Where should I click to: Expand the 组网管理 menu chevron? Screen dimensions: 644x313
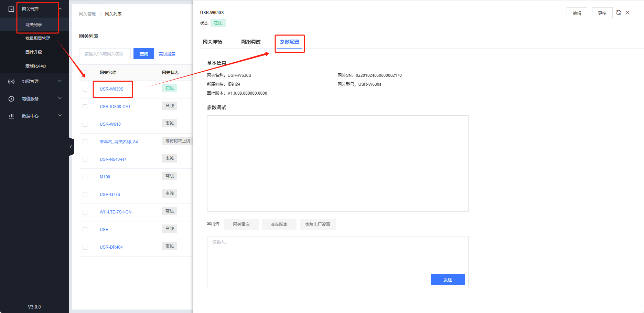pyautogui.click(x=60, y=81)
